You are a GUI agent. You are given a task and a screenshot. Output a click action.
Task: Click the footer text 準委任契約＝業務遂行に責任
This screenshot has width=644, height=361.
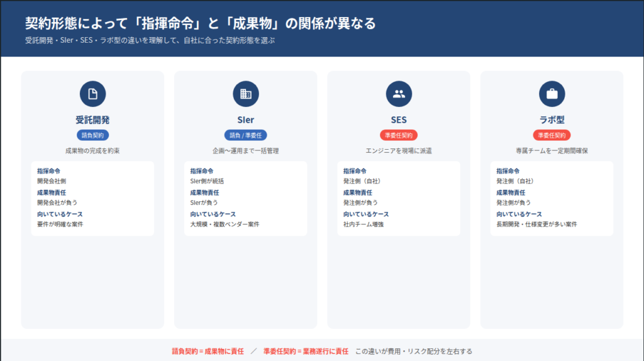click(x=306, y=351)
